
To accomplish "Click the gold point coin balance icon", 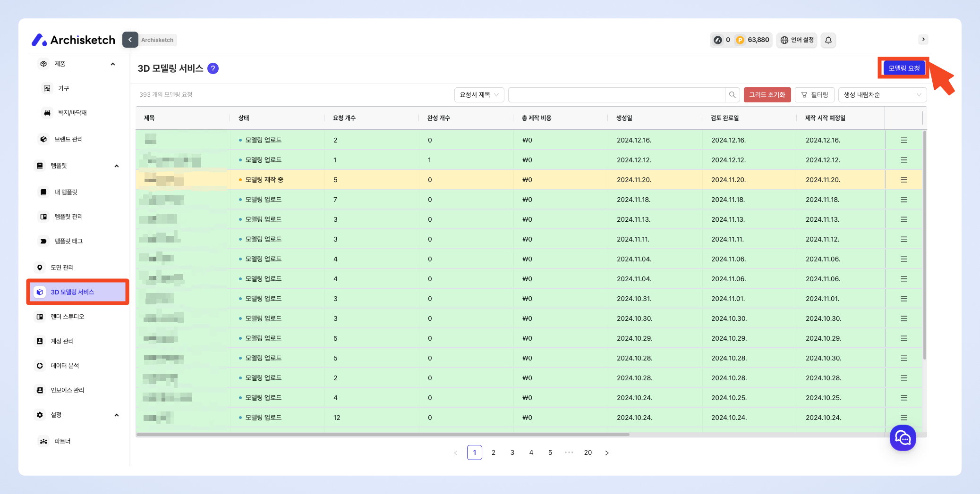I will click(740, 40).
